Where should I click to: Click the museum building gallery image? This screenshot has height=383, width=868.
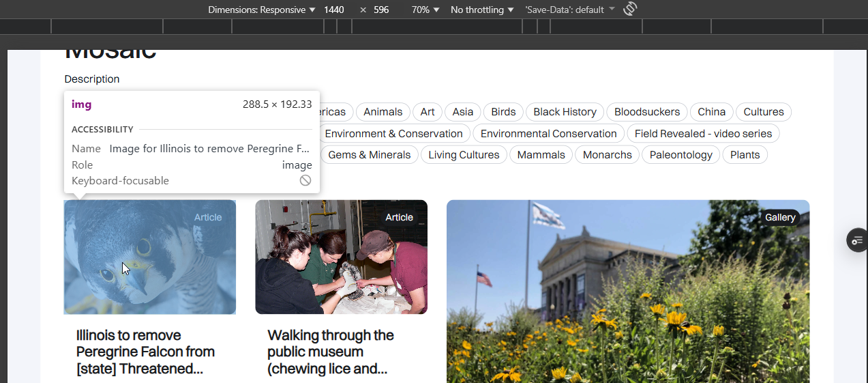point(628,292)
